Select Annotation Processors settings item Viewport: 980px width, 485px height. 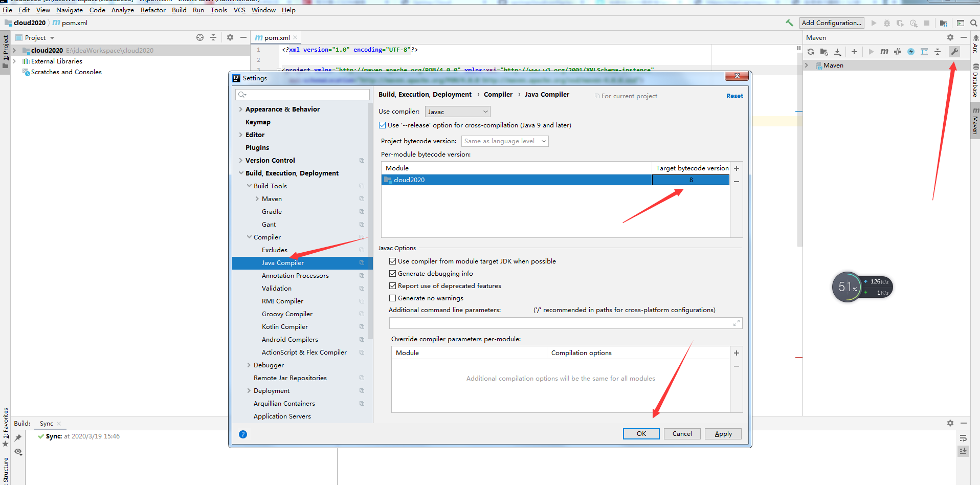point(295,276)
